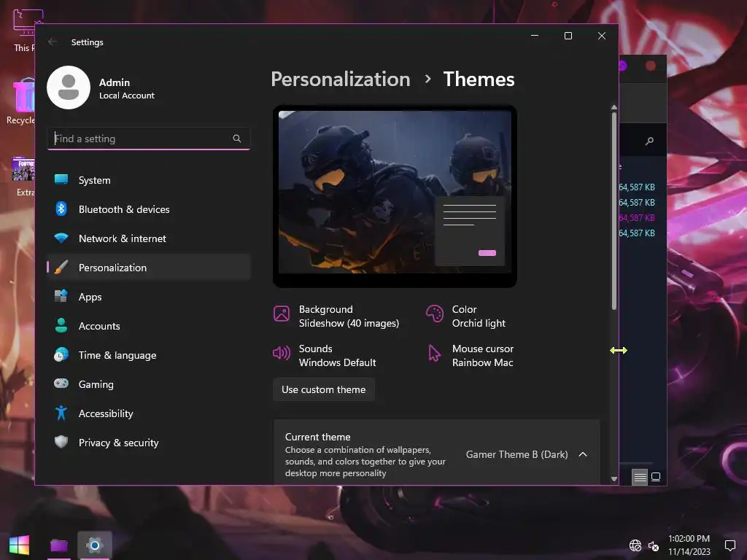The height and width of the screenshot is (560, 747).
Task: Click the search icon in background window
Action: pyautogui.click(x=649, y=141)
